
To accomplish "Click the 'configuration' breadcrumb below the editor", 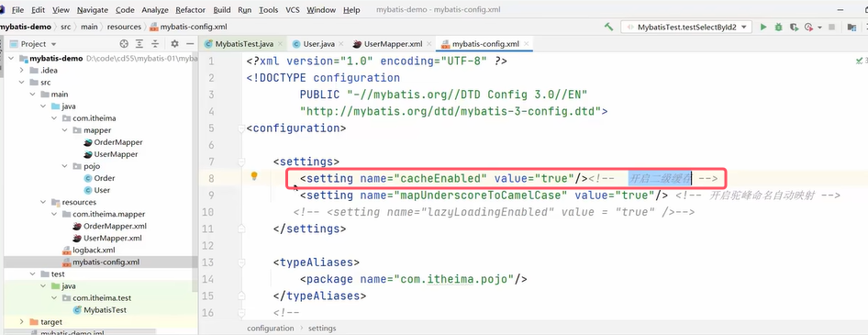I will click(x=271, y=329).
